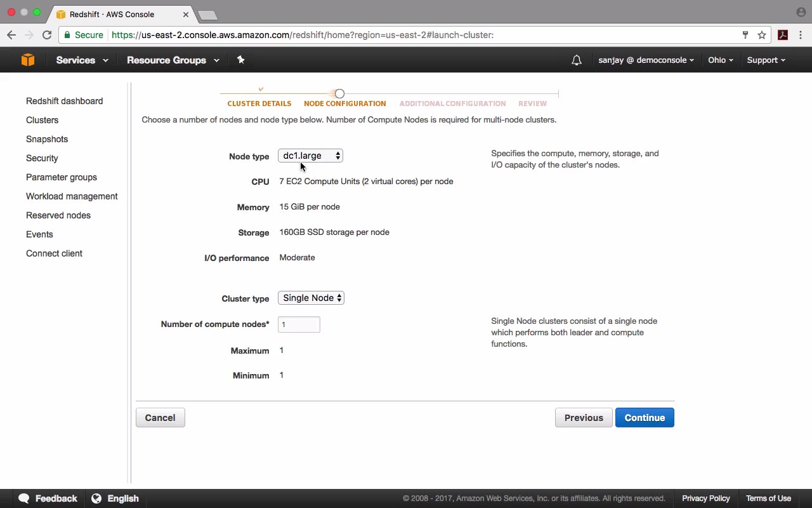Click the saved password key icon
The width and height of the screenshot is (812, 508).
click(x=745, y=35)
